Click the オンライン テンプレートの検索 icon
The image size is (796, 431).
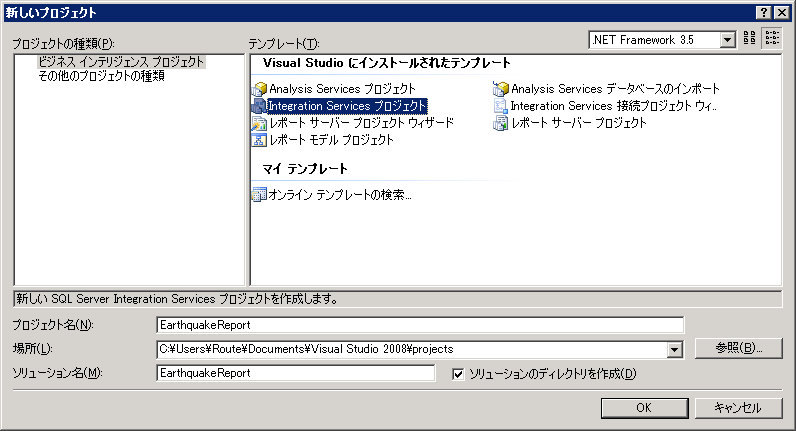pyautogui.click(x=259, y=194)
